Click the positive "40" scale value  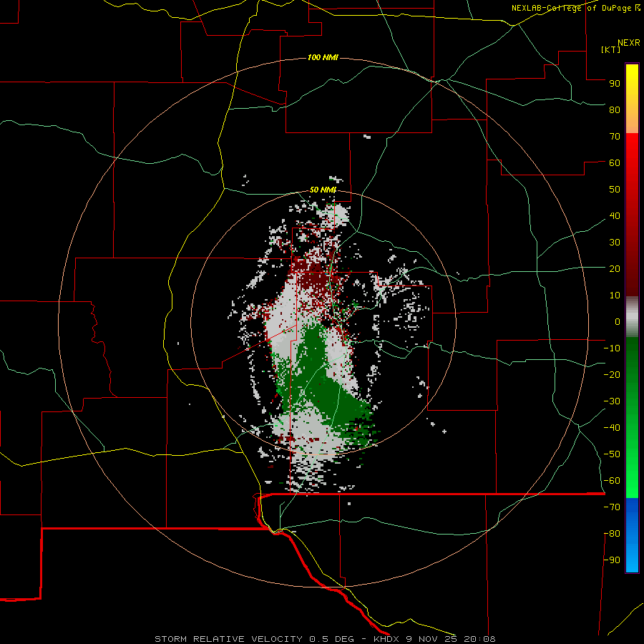coord(615,216)
